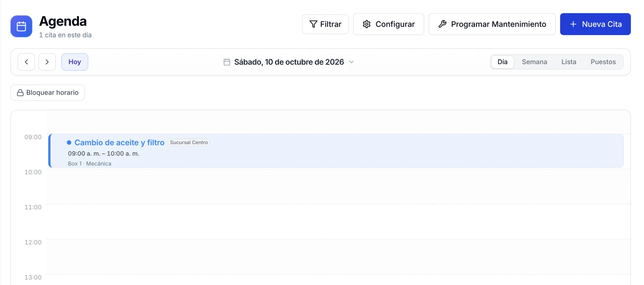Viewport: 644px width, 285px height.
Task: Click the 12:00 time label
Action: (x=33, y=242)
